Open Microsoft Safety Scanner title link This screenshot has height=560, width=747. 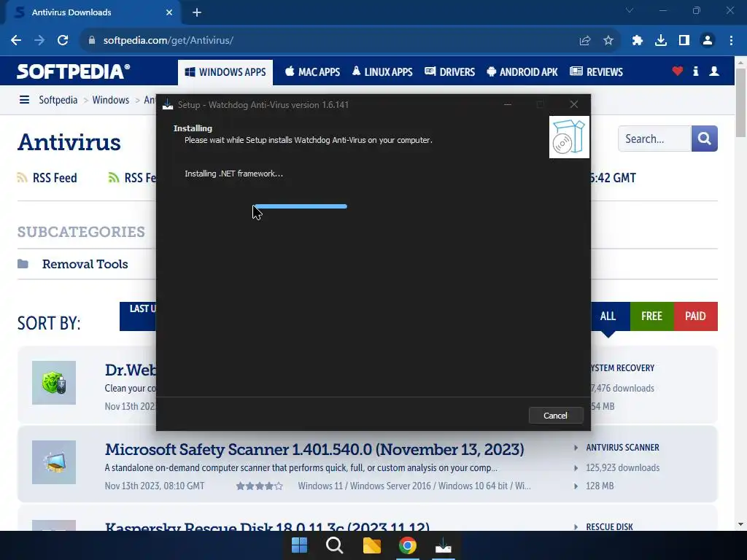tap(314, 449)
